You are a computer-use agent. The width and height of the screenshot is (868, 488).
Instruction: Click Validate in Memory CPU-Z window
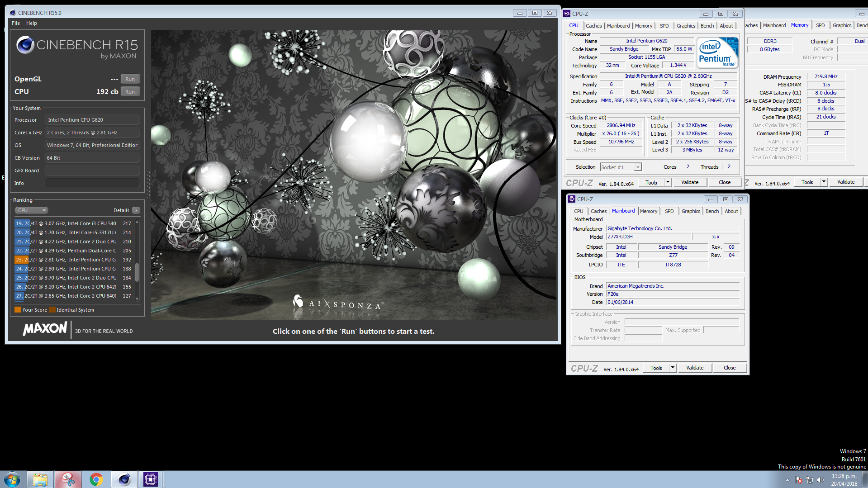point(846,182)
